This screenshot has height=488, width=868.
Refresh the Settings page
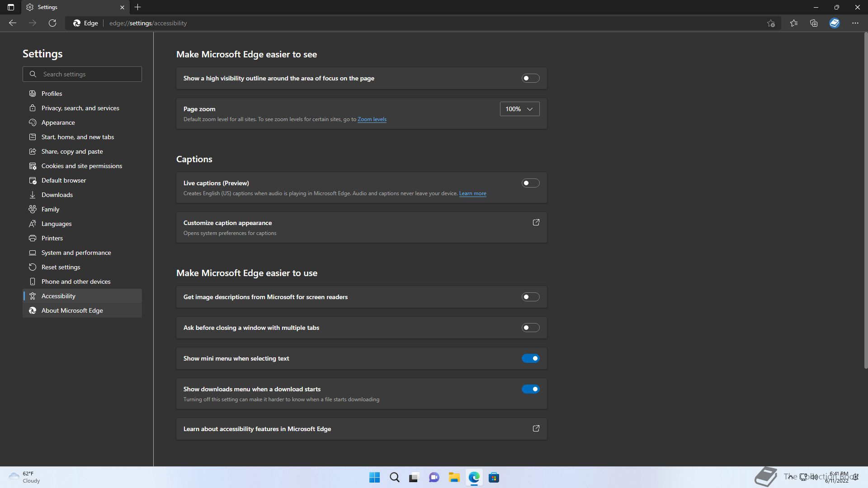tap(52, 23)
